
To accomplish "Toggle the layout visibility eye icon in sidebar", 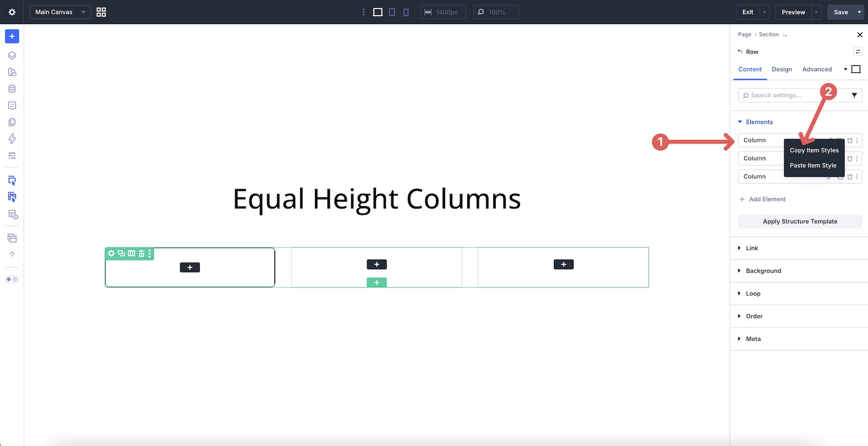I will pos(13,214).
